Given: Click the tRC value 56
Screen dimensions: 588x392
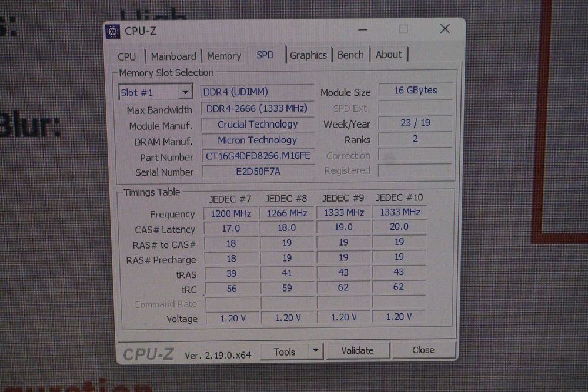Looking at the screenshot, I should 232,289.
